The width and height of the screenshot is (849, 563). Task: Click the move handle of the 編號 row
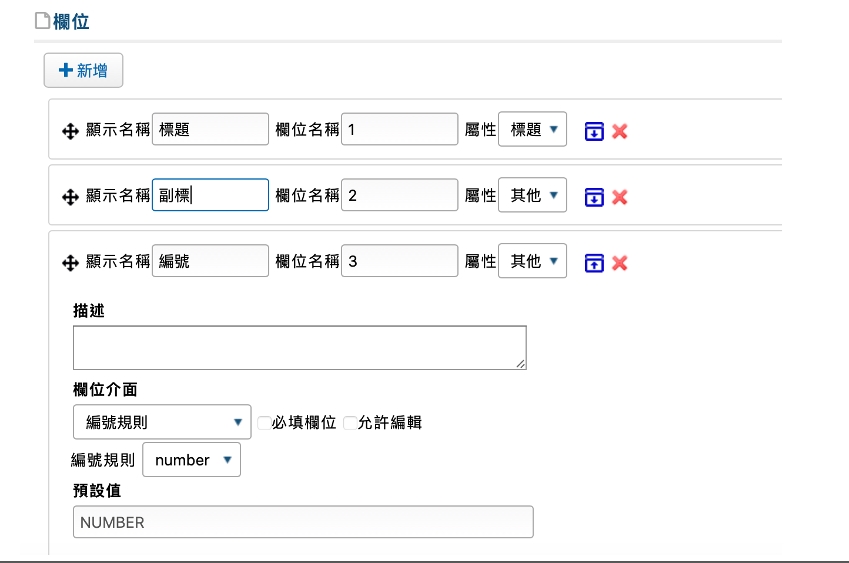click(70, 263)
